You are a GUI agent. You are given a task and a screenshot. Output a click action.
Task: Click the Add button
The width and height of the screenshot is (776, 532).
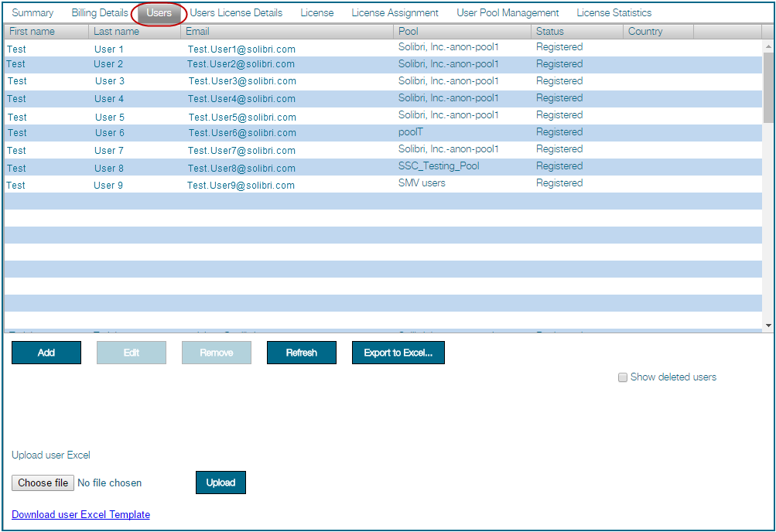[46, 352]
